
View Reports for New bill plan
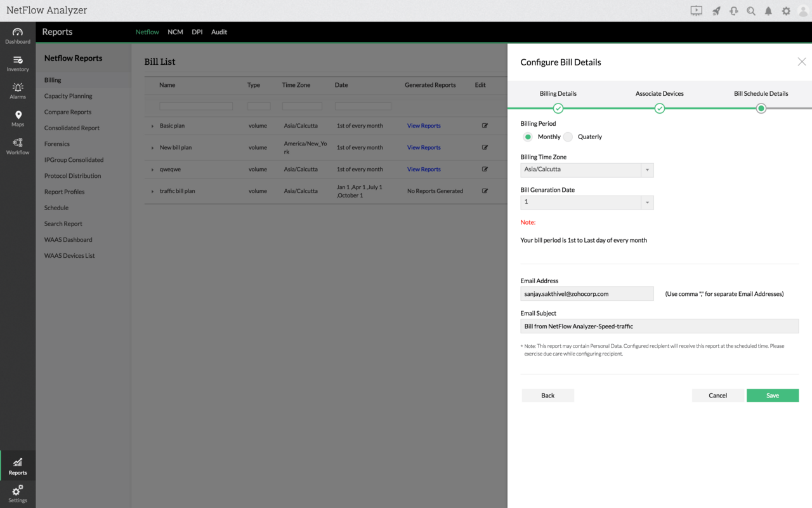[424, 147]
